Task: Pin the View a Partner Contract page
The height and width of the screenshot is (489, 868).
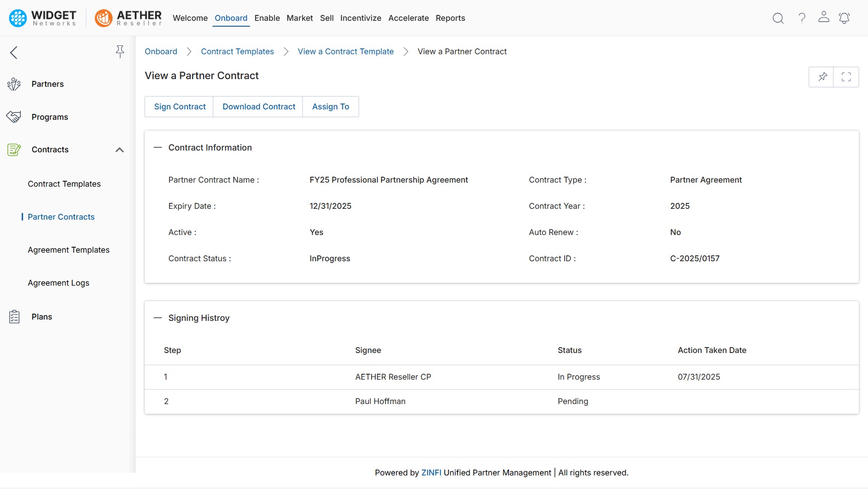Action: (822, 77)
